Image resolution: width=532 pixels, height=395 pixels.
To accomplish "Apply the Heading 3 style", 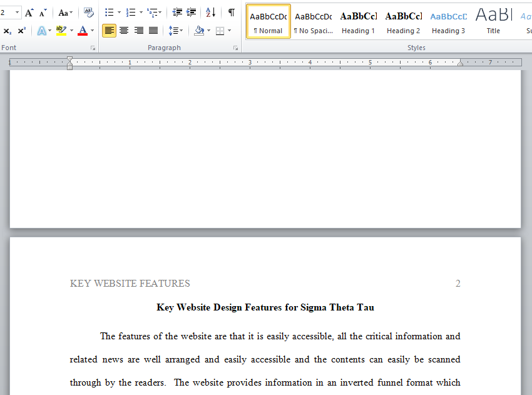I will (x=448, y=22).
